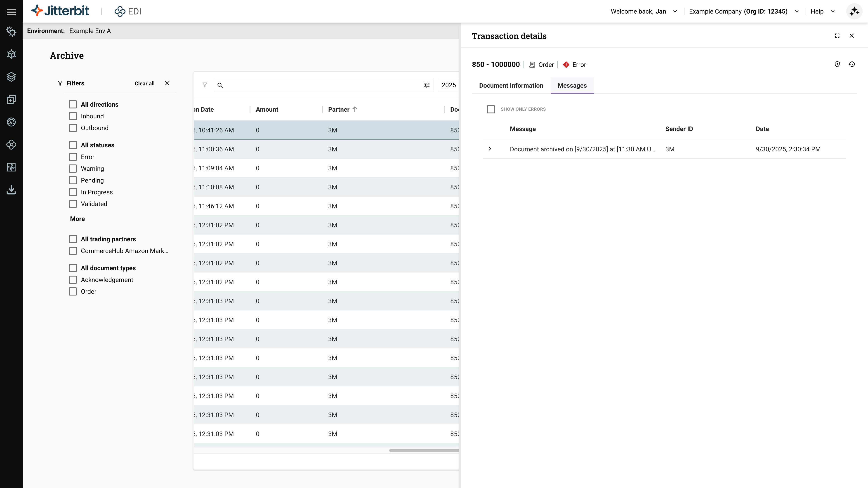This screenshot has height=488, width=868.
Task: Select the Messages tab
Action: tap(572, 86)
